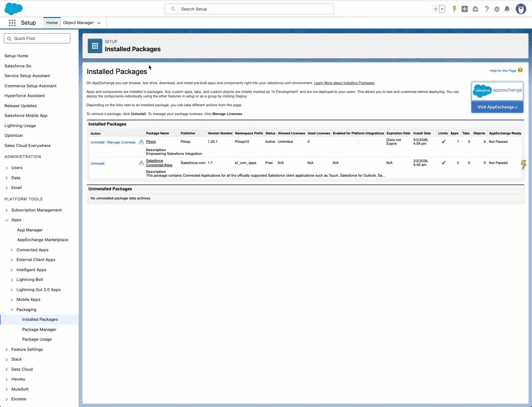Click the Help for this Page question icon

coord(520,70)
